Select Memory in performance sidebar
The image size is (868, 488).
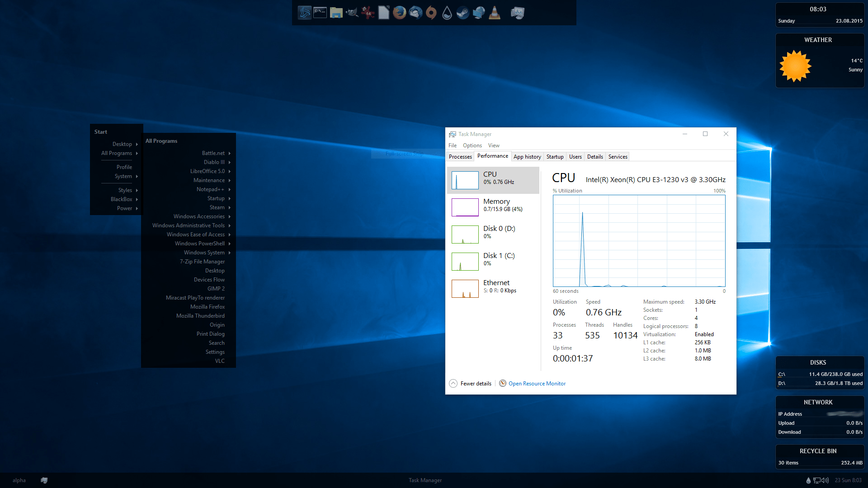pyautogui.click(x=493, y=207)
